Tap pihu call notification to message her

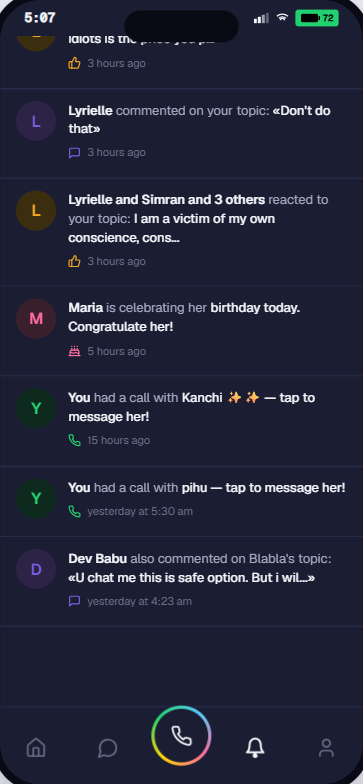pos(182,502)
